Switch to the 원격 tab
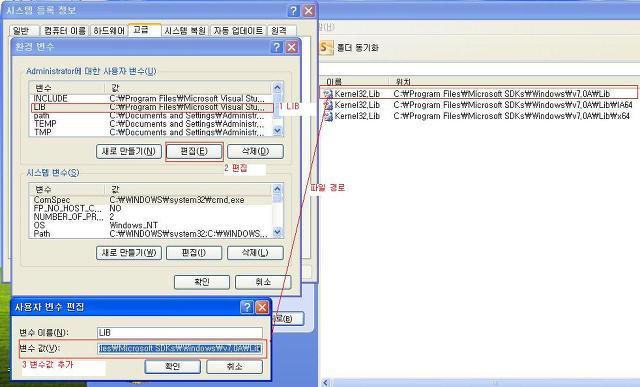This screenshot has width=640, height=387. tap(281, 31)
